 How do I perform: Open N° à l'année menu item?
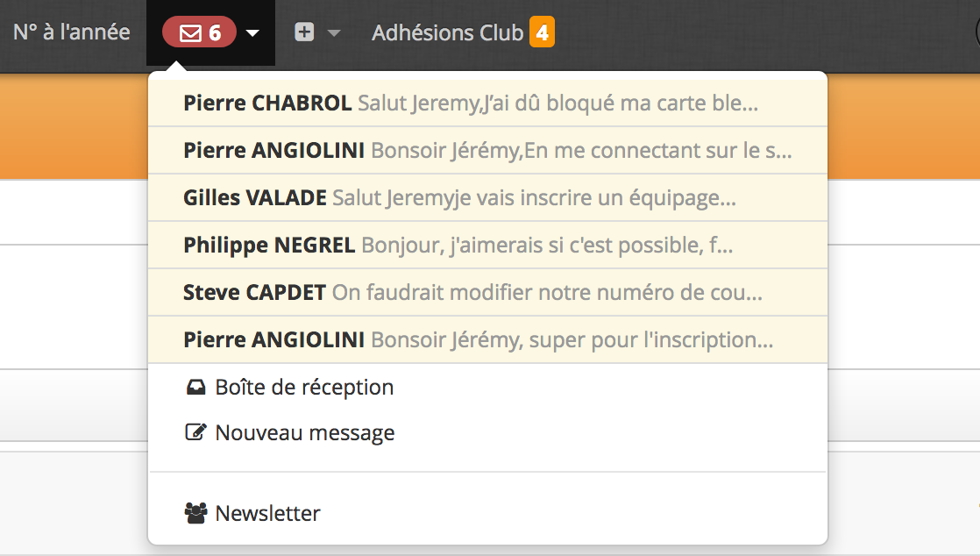72,32
